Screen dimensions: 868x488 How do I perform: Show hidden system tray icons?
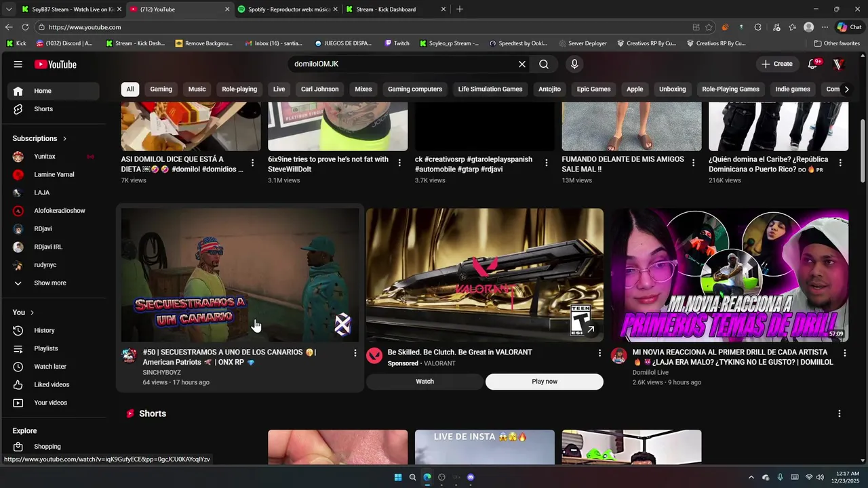751,477
